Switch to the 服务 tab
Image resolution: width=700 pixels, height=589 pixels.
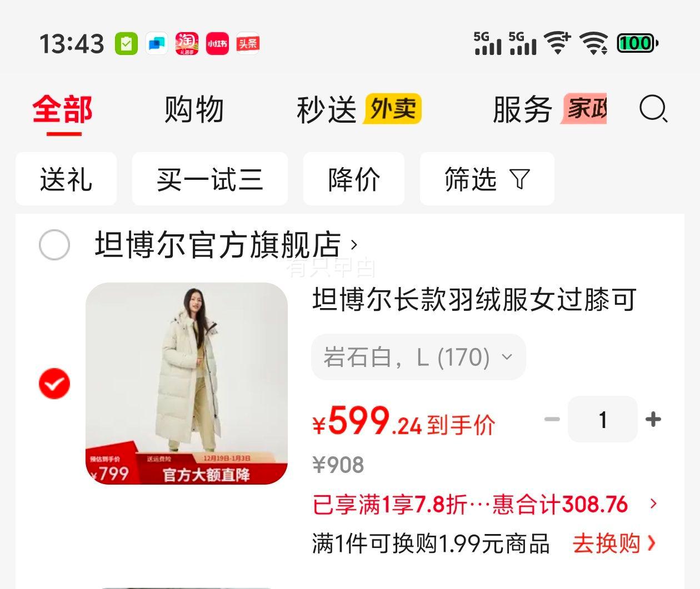tap(549, 109)
